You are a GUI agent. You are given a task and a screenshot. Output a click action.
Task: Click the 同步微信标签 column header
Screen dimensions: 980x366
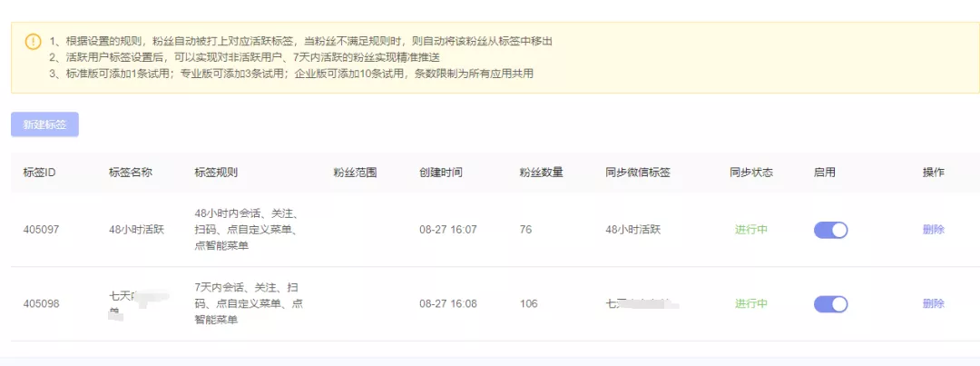click(638, 173)
